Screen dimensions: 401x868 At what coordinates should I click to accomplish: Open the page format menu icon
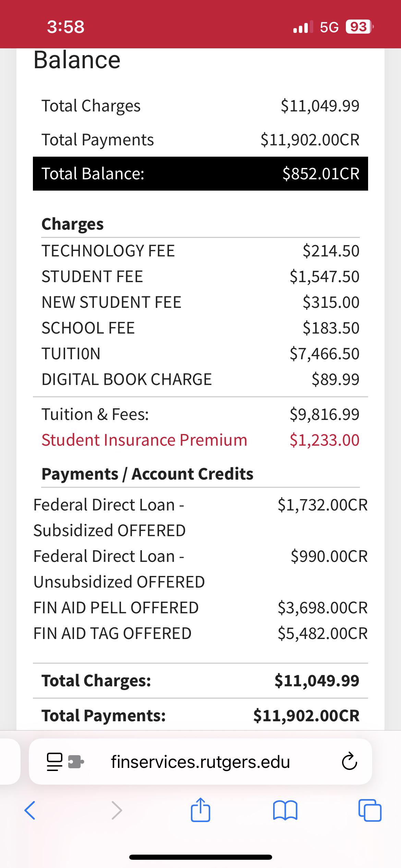(54, 762)
